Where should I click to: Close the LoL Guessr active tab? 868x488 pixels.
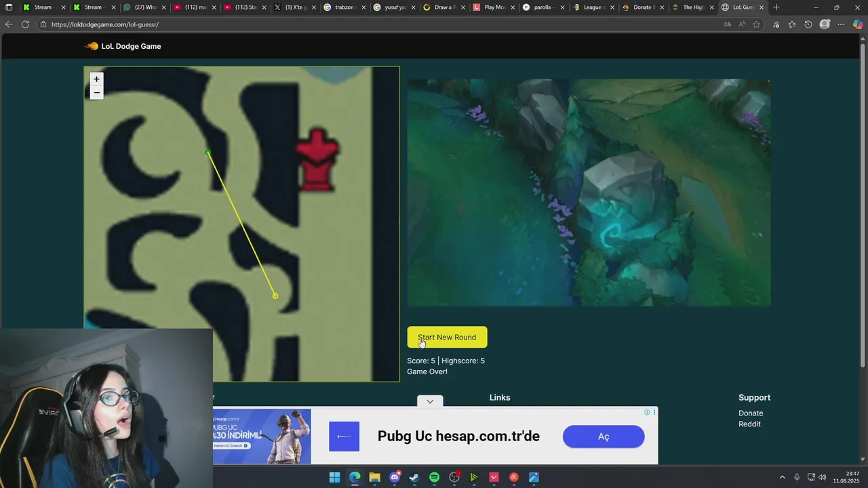tap(762, 7)
